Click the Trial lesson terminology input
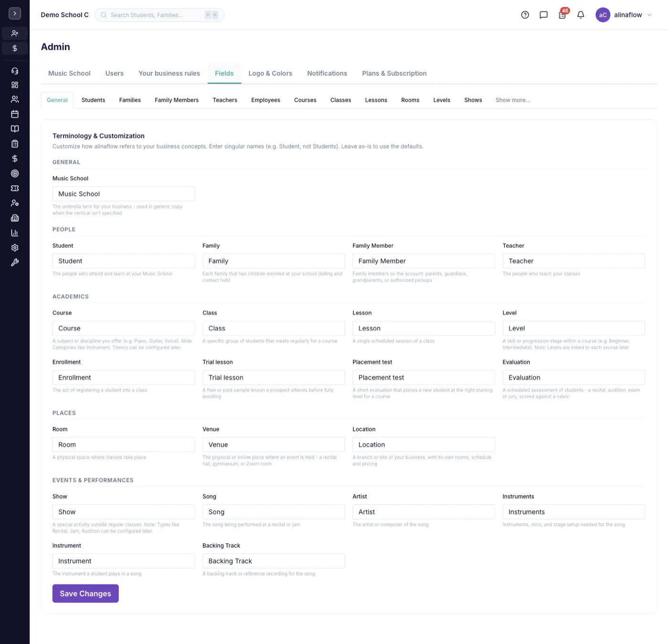The image size is (668, 644). click(x=274, y=377)
